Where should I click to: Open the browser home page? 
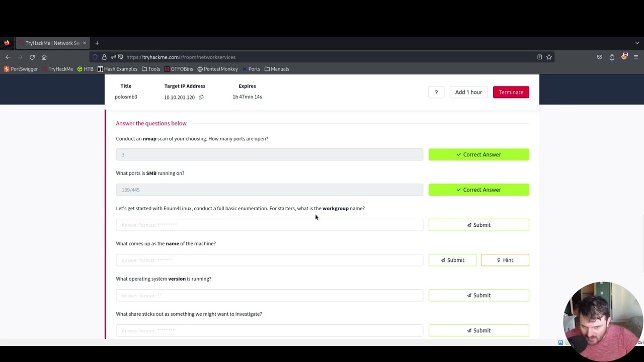(x=44, y=57)
